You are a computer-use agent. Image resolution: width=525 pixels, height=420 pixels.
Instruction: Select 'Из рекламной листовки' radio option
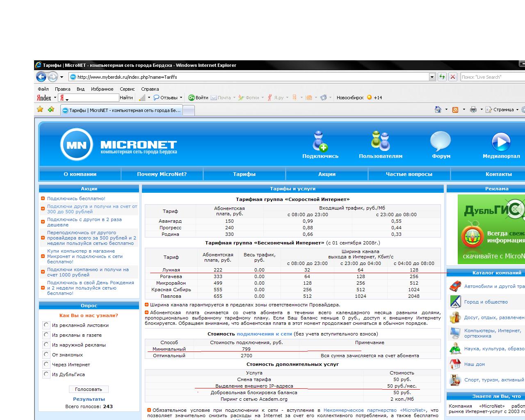46,325
